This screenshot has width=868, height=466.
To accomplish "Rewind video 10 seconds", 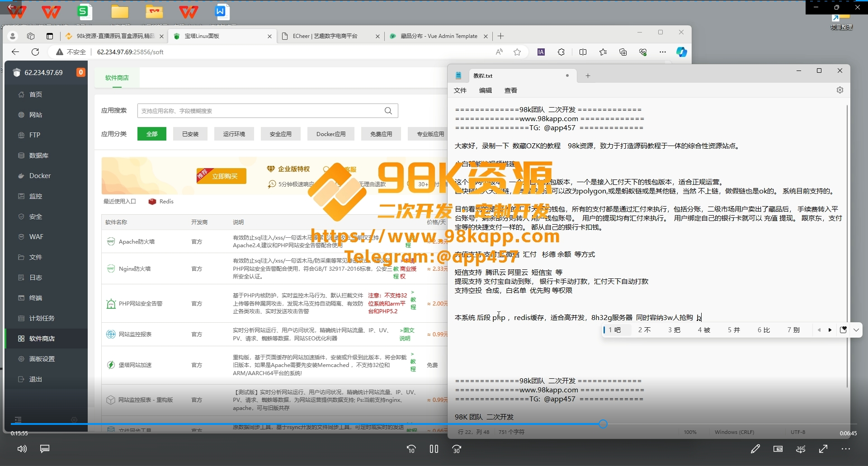I will tap(411, 449).
